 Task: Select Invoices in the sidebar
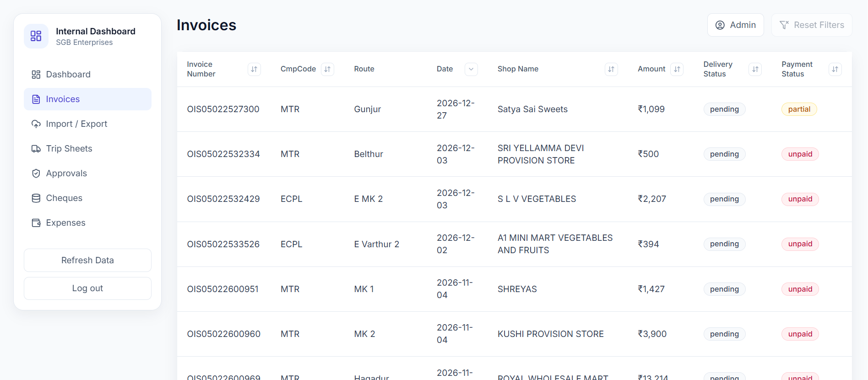[x=87, y=99]
